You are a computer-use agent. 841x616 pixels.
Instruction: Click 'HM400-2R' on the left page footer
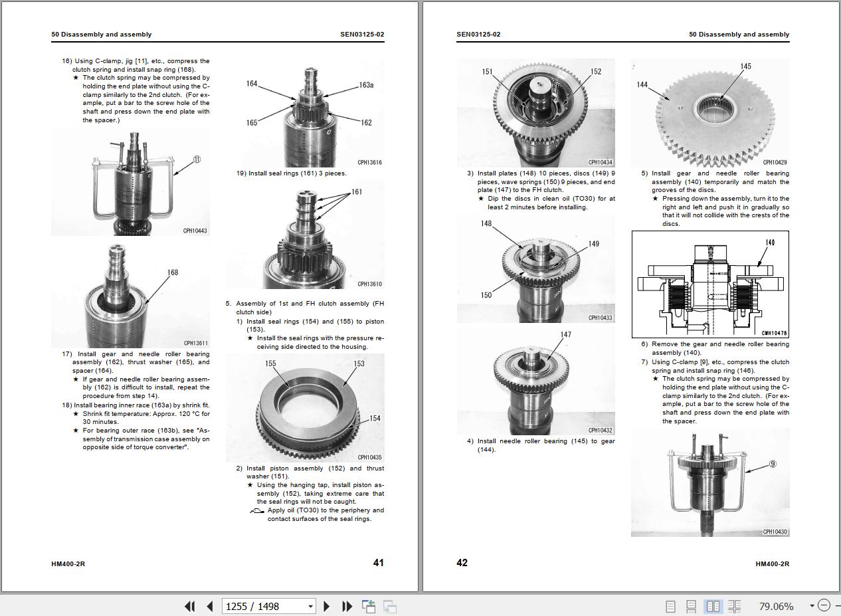click(x=68, y=564)
